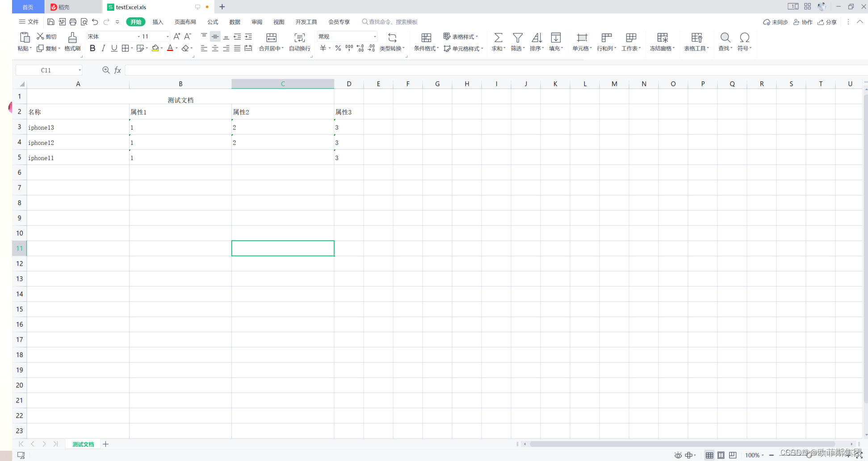The width and height of the screenshot is (868, 461).
Task: Decrease font size with A- icon
Action: click(x=188, y=36)
